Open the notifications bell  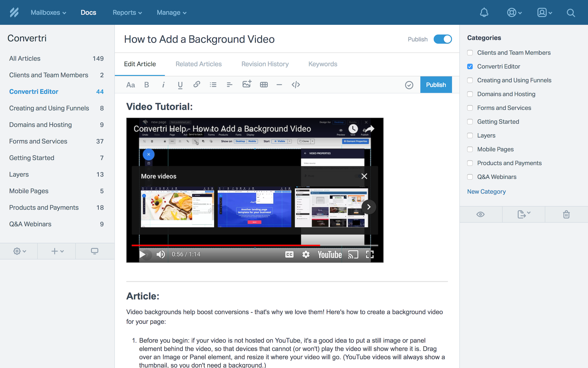coord(484,13)
